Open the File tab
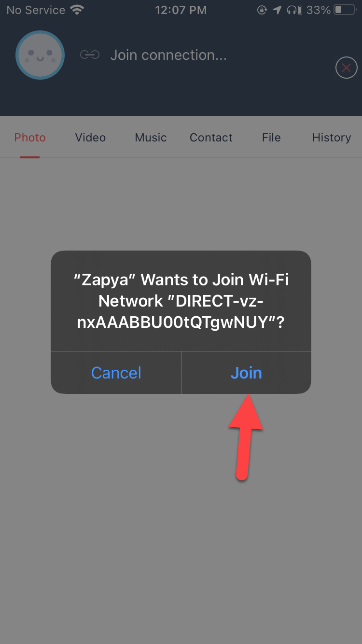Image resolution: width=362 pixels, height=644 pixels. click(x=271, y=138)
